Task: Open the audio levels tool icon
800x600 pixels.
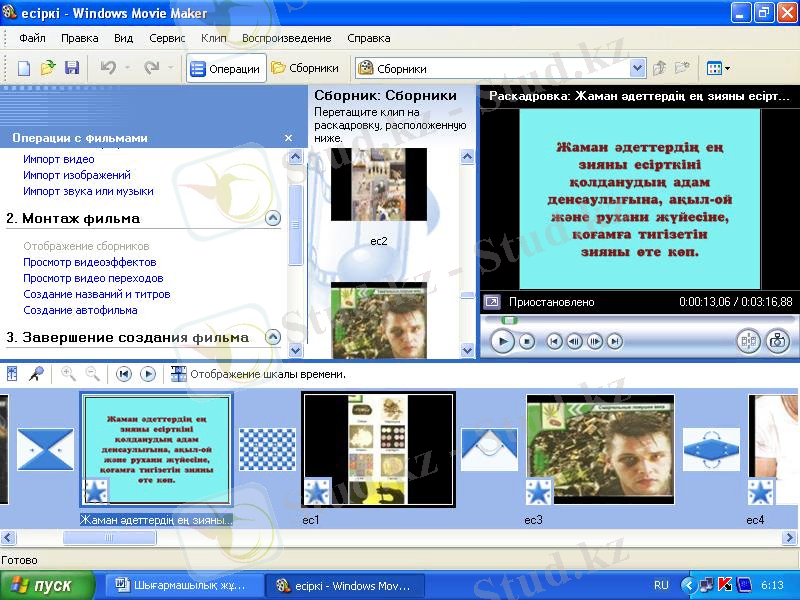Action: point(12,373)
